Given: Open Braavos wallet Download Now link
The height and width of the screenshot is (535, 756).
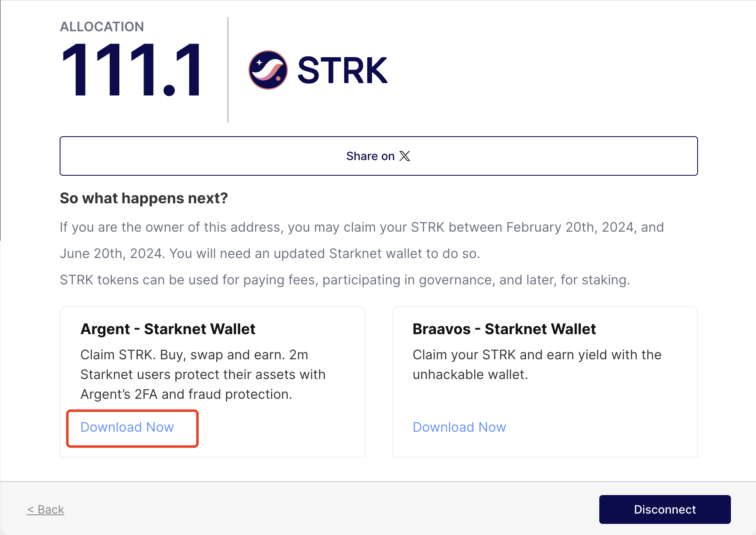Looking at the screenshot, I should (x=459, y=427).
